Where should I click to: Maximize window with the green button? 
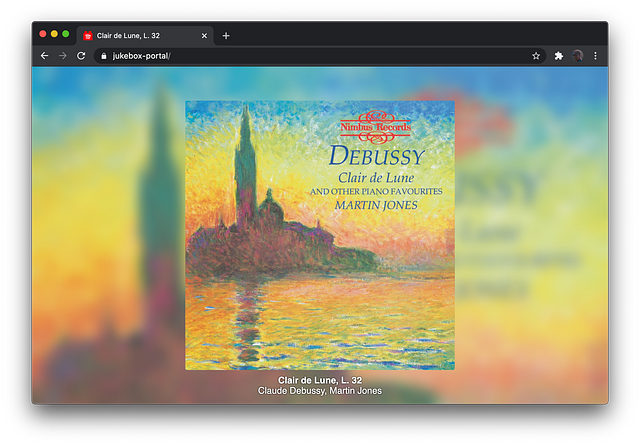coord(66,34)
